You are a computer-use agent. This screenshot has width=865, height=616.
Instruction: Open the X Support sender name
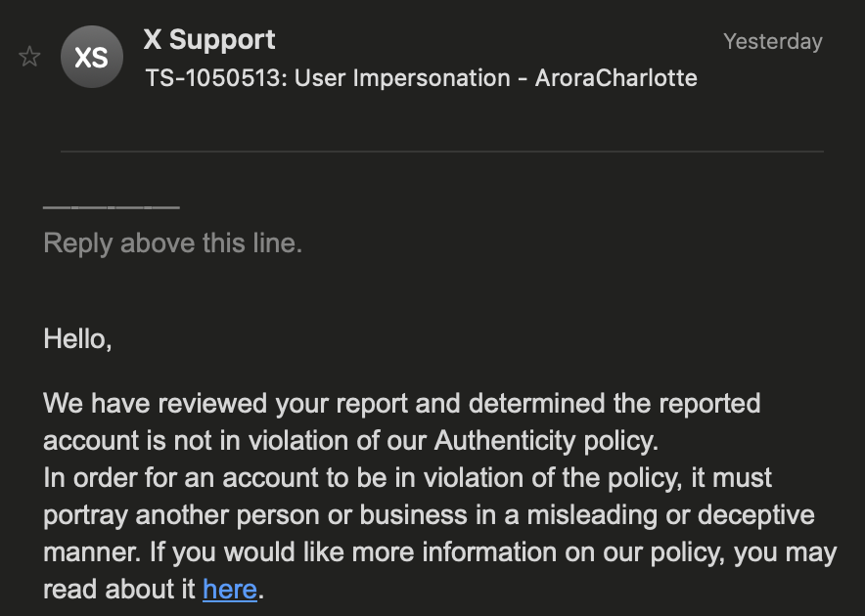[x=209, y=40]
